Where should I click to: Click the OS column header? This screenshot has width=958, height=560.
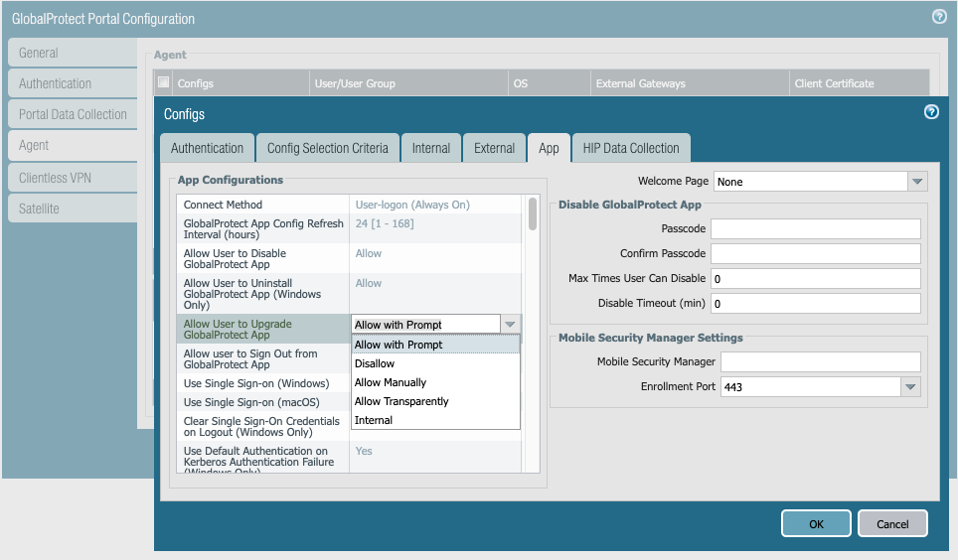(550, 83)
